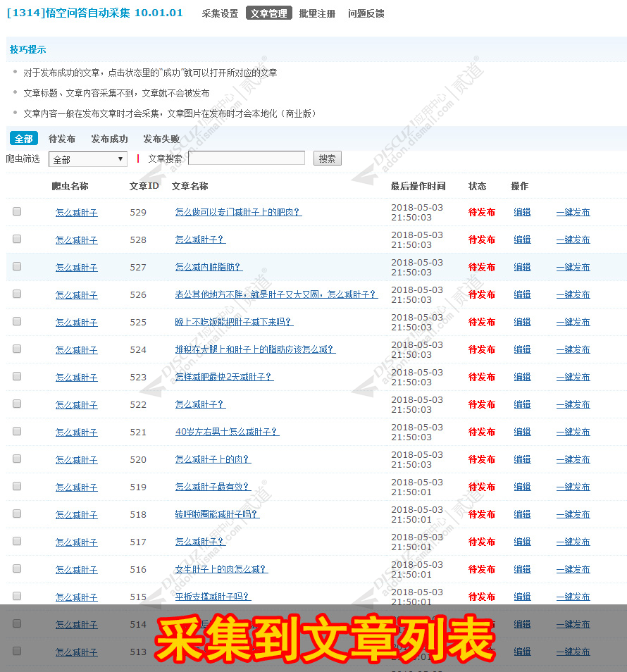The height and width of the screenshot is (672, 627).
Task: Toggle the checkbox for article 517
Action: (17, 541)
